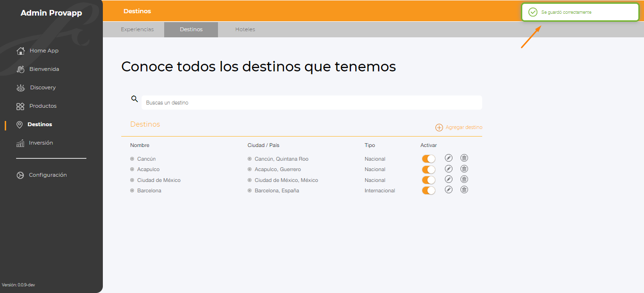The image size is (644, 293).
Task: Click the green checkmark in the saved notification
Action: point(533,12)
